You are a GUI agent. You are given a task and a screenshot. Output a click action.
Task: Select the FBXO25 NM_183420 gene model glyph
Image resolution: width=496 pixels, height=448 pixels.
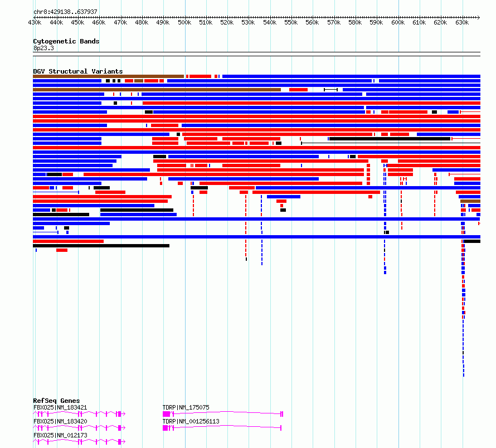[x=79, y=428]
